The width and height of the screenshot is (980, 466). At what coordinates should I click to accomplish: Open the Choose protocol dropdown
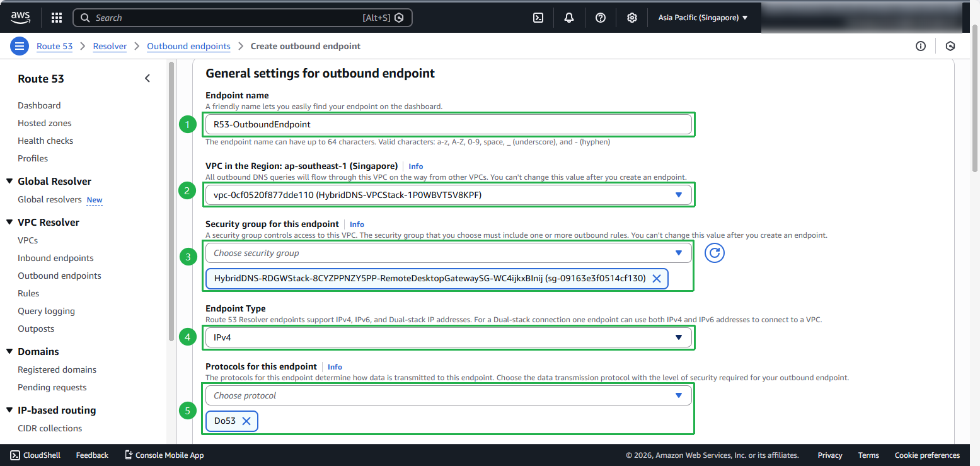[x=449, y=395]
